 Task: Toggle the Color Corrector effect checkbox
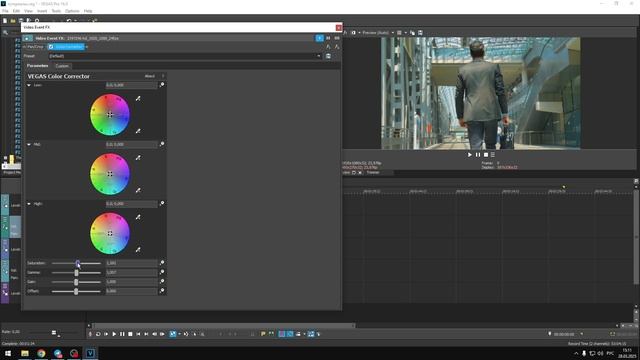51,47
